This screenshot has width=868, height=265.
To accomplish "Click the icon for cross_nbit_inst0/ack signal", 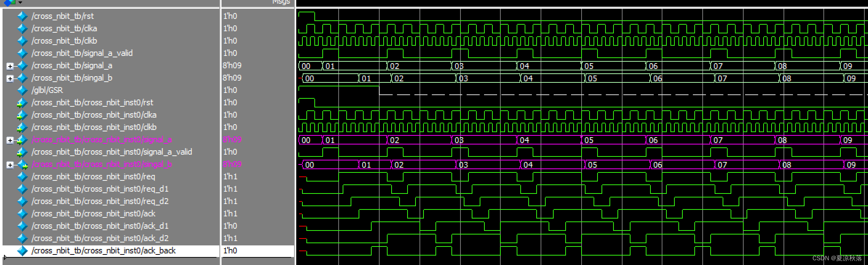I will point(22,213).
